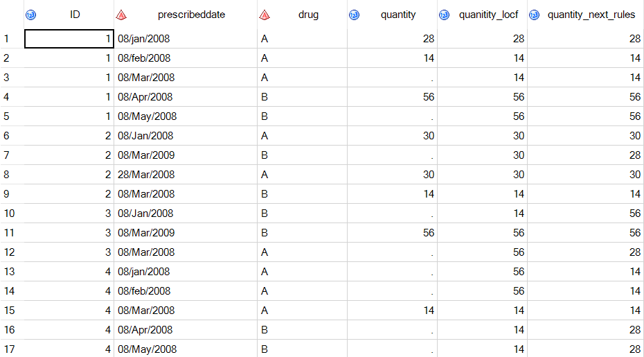Click the missing quantity cell in row 3
This screenshot has width=644, height=357.
point(393,78)
